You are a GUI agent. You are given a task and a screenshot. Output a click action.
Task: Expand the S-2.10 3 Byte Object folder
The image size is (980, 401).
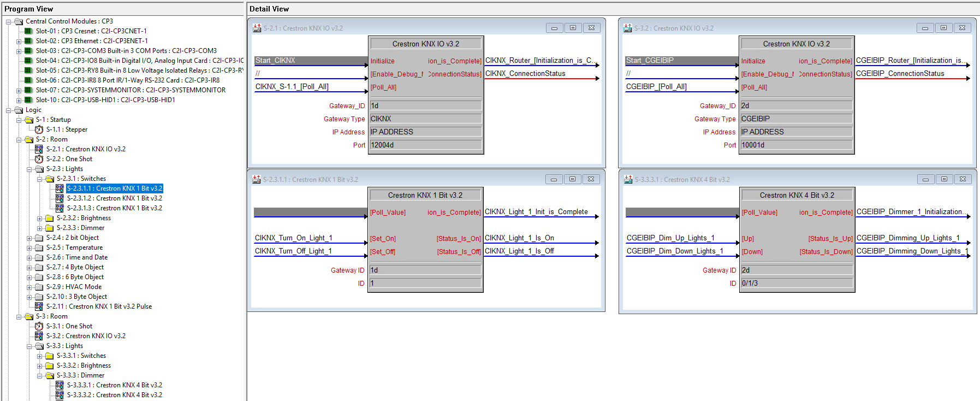point(29,297)
